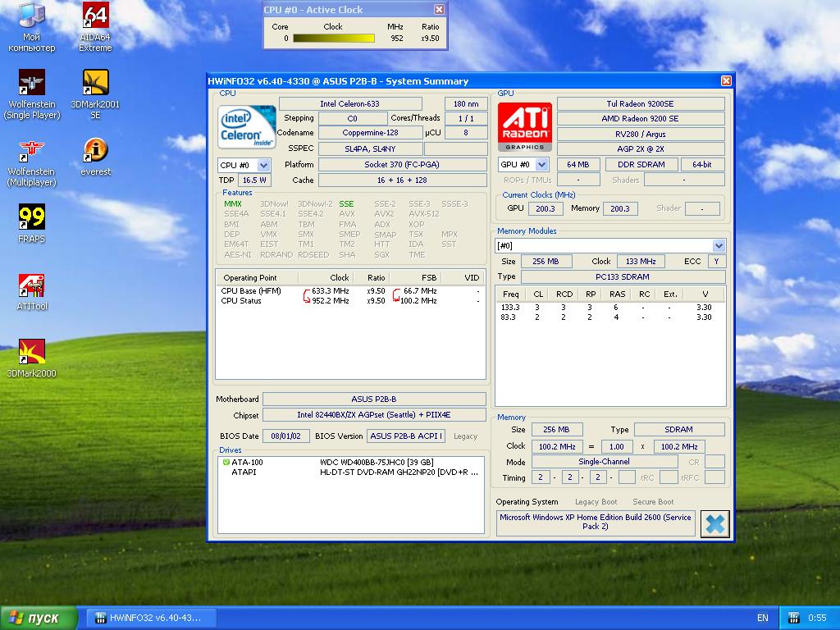Click the module clock 133 MHz field
The width and height of the screenshot is (840, 630).
pos(641,262)
